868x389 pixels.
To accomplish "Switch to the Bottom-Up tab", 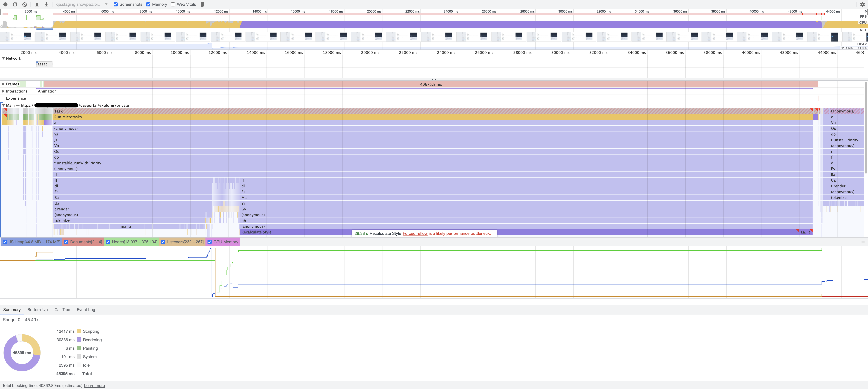I will coord(37,310).
